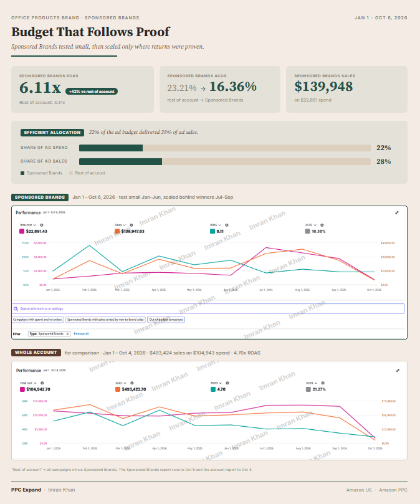The width and height of the screenshot is (420, 504).
Task: Click the '+42% vs rest of account' pill
Action: 92,92
